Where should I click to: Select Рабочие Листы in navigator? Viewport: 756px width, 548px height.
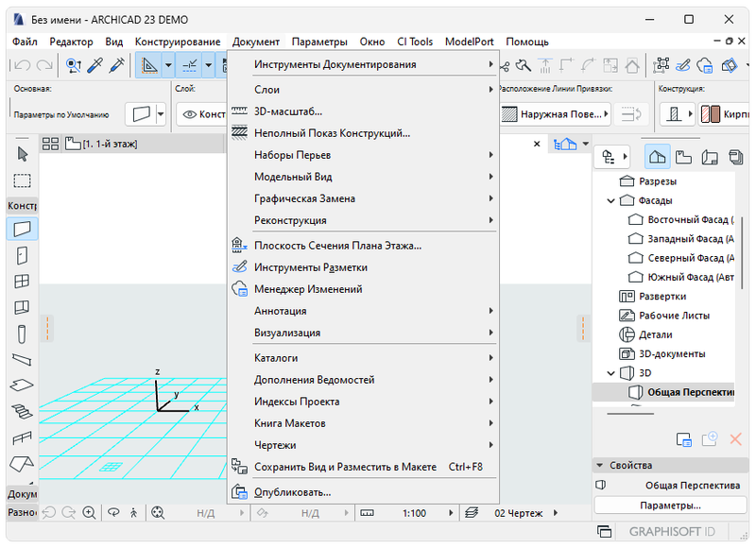[664, 316]
